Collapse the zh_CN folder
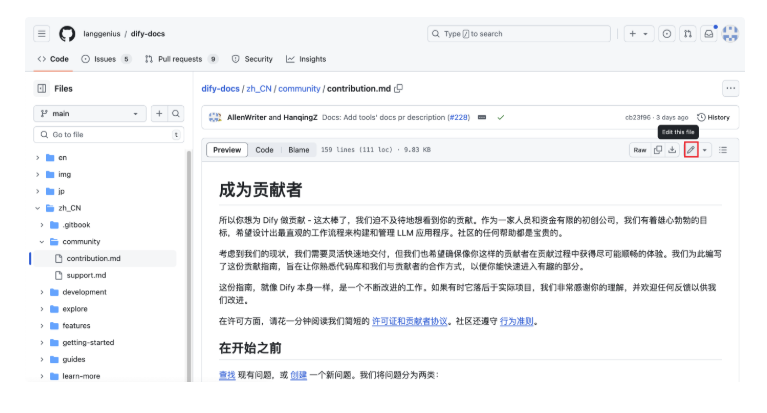The width and height of the screenshot is (767, 413). pos(38,208)
